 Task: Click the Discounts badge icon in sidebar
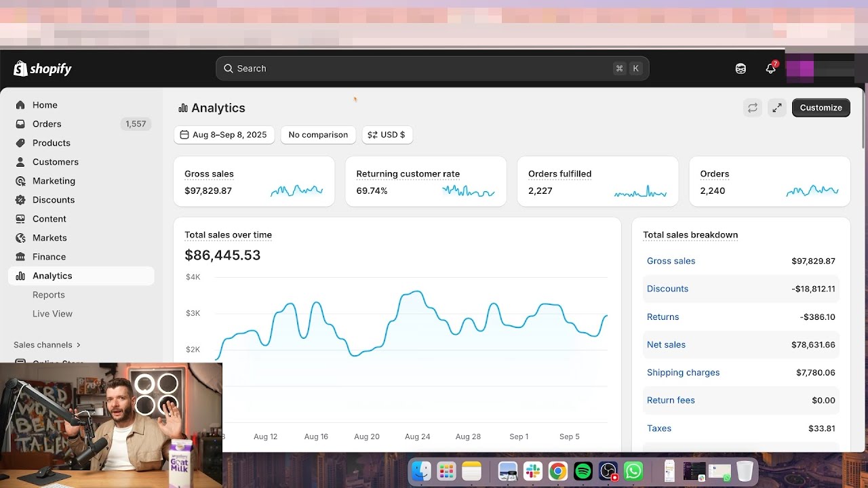20,200
